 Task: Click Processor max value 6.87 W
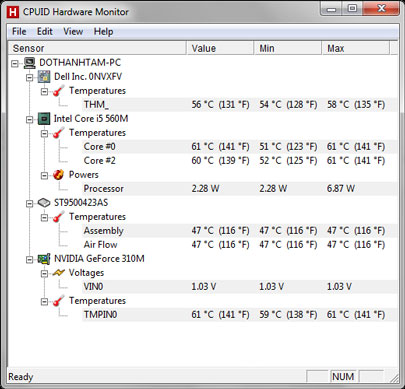click(x=341, y=189)
